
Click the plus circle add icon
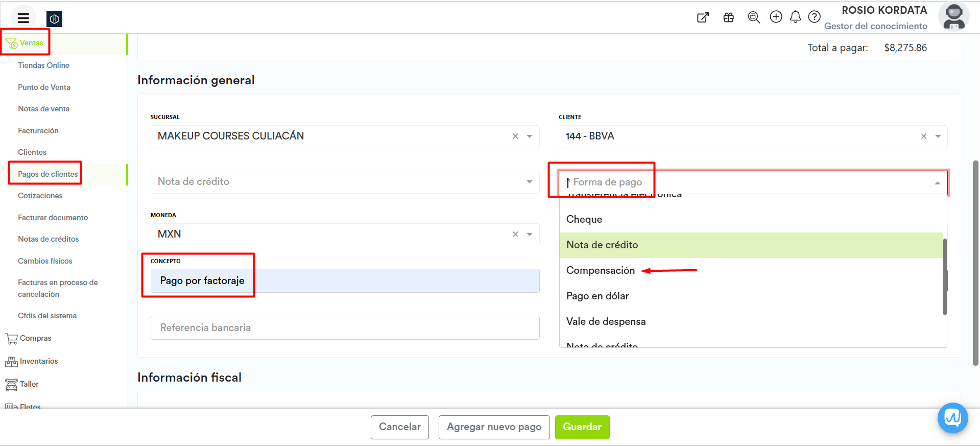pos(776,17)
